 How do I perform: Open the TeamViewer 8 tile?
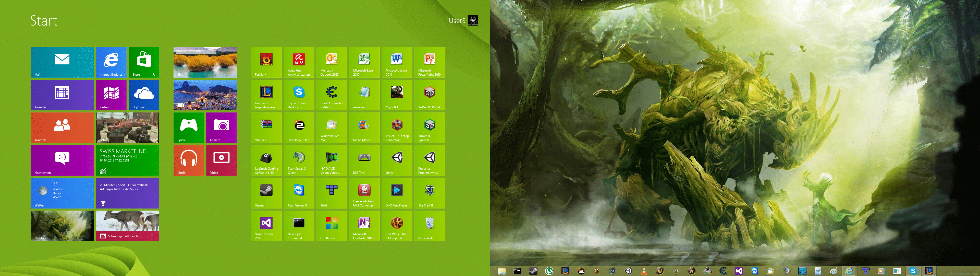coord(299,193)
